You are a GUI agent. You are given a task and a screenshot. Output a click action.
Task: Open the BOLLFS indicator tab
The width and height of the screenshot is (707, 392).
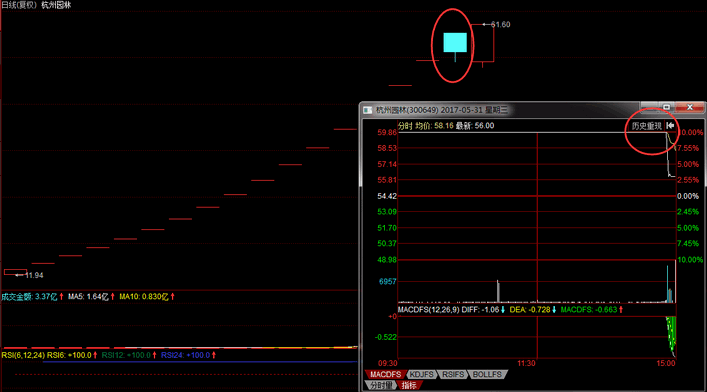487,374
